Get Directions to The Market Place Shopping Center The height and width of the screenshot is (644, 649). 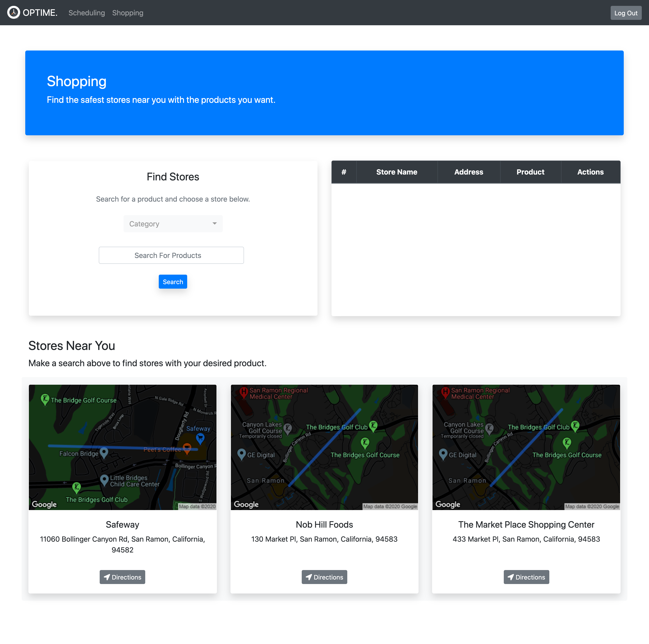[x=526, y=577]
